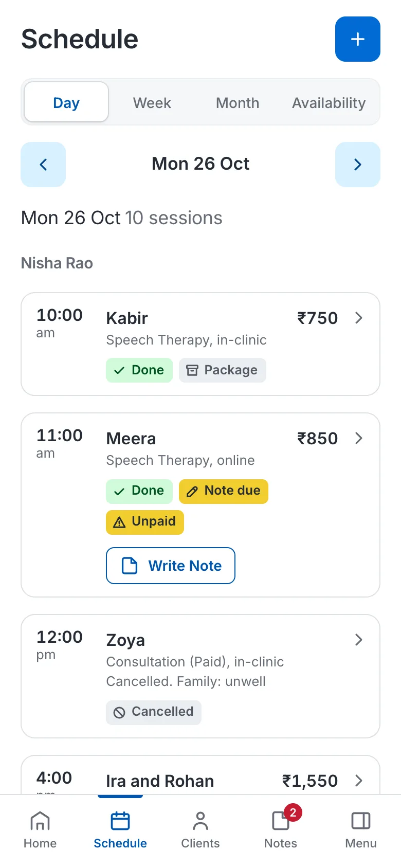Open Clients in bottom navigation
401x868 pixels.
200,830
